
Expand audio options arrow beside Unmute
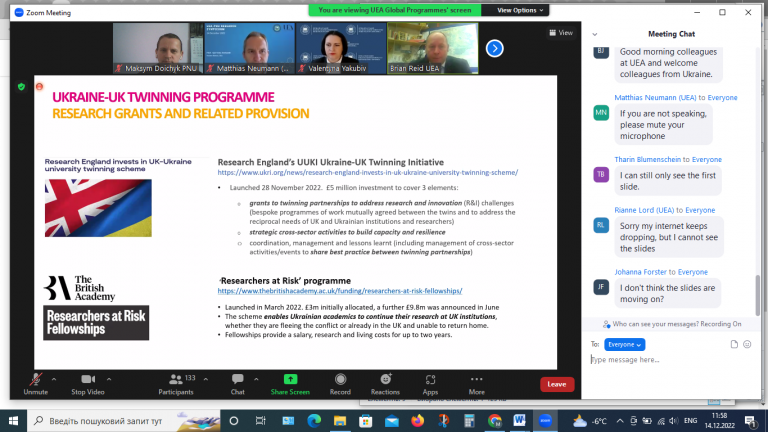pyautogui.click(x=54, y=379)
